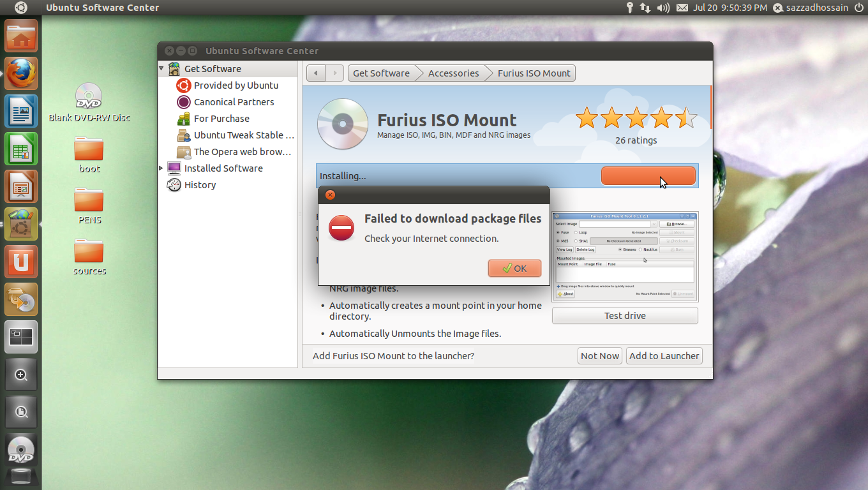Launch Firefox from the Unity launcher
This screenshot has height=490, width=868.
click(x=22, y=73)
